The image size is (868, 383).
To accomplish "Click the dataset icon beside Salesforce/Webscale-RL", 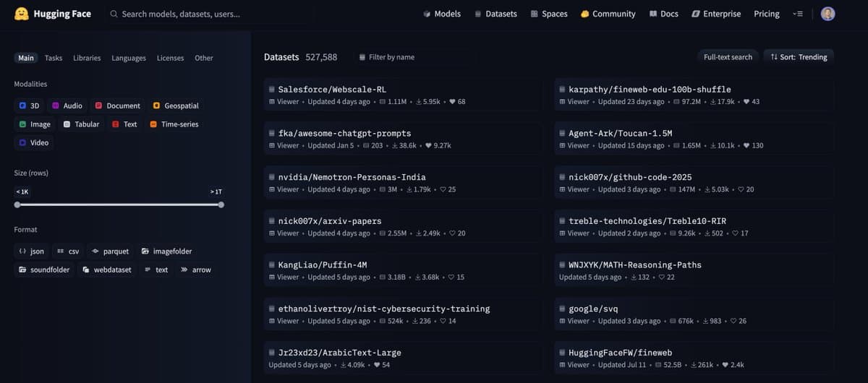I will [272, 90].
